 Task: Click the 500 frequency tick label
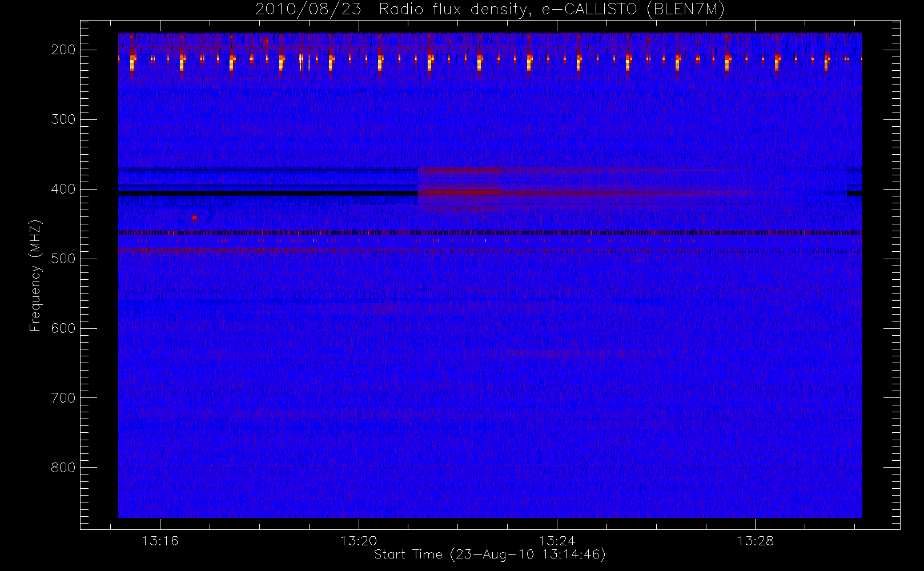pyautogui.click(x=63, y=259)
